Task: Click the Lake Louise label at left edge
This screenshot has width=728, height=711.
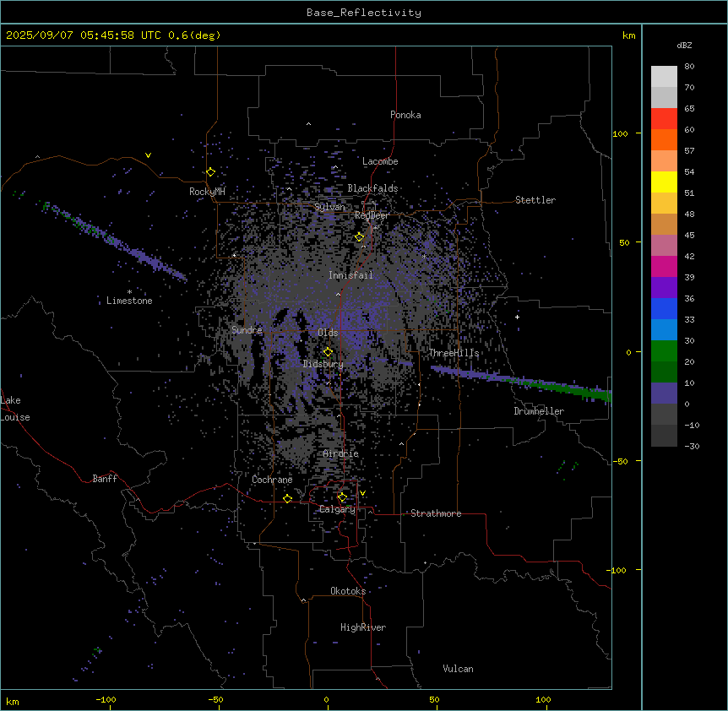Action: pos(15,409)
